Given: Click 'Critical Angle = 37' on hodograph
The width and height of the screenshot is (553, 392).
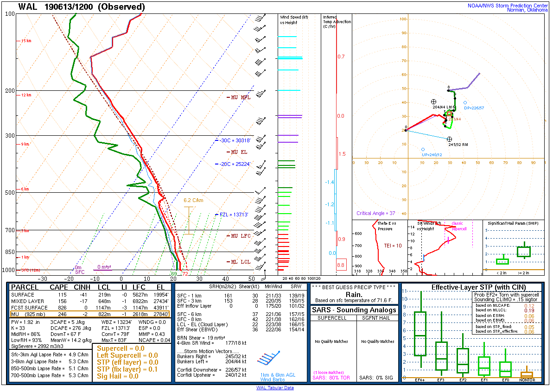Looking at the screenshot, I should (x=375, y=213).
